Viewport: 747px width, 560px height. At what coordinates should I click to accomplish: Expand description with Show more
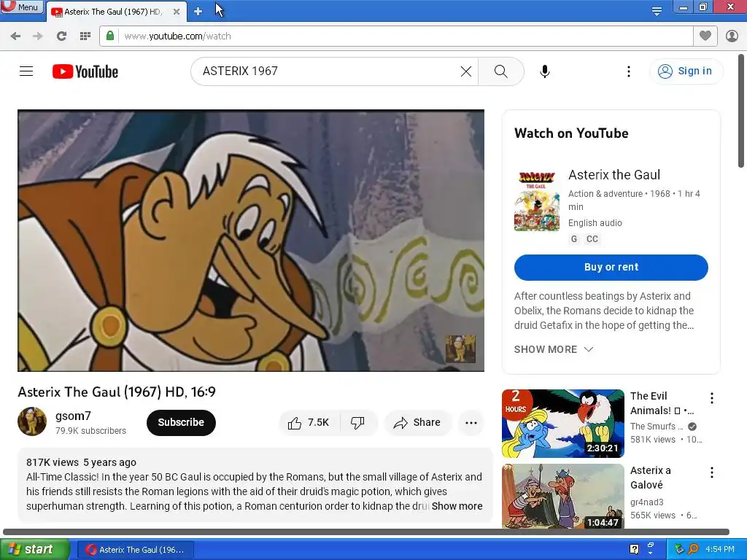click(x=457, y=506)
